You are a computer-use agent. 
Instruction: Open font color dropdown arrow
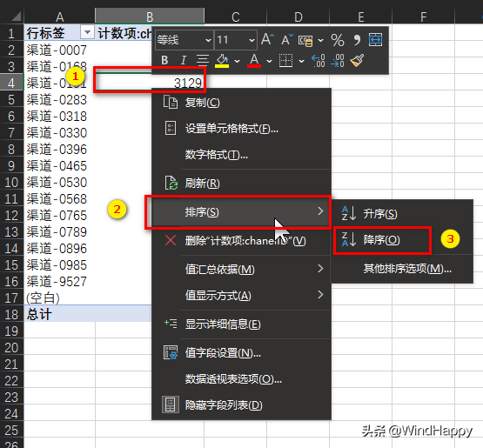click(x=270, y=61)
